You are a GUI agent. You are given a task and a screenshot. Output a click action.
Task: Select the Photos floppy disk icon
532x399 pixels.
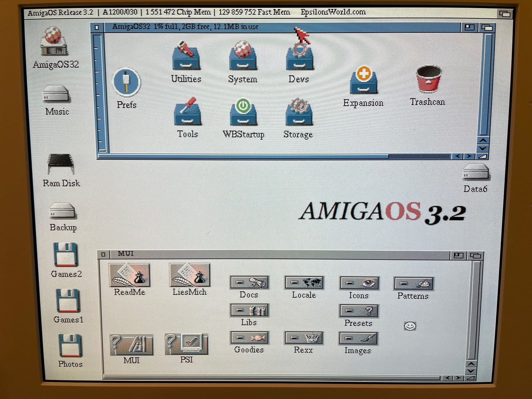(70, 345)
